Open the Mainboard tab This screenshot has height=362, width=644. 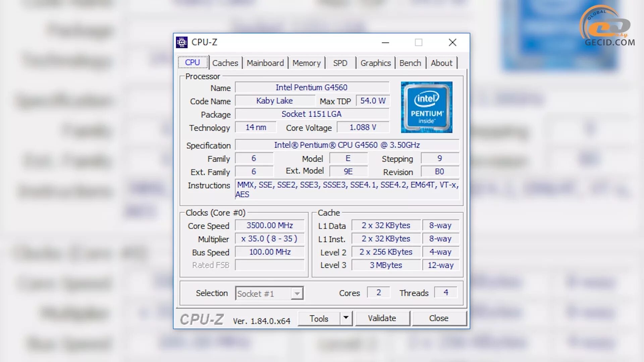coord(265,63)
